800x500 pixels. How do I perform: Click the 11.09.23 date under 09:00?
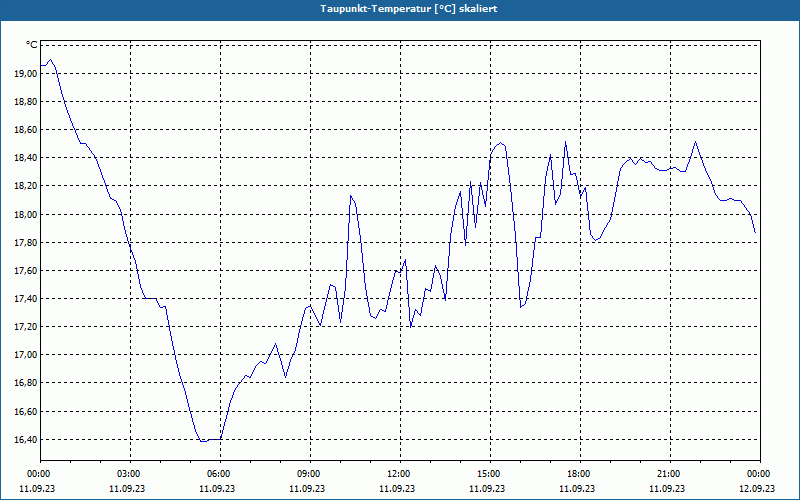307,488
